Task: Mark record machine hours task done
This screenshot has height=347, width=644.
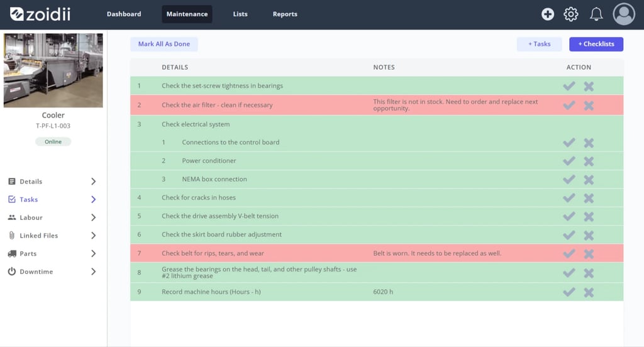Action: pyautogui.click(x=569, y=292)
